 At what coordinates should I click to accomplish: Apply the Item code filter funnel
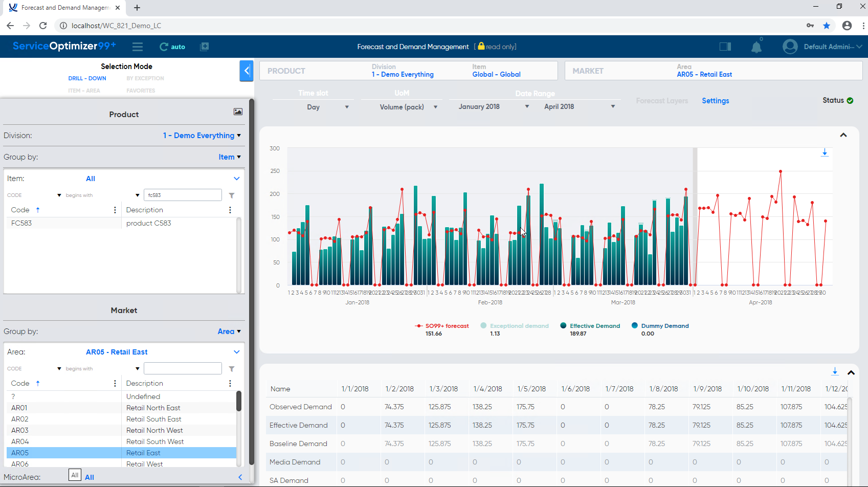[232, 195]
